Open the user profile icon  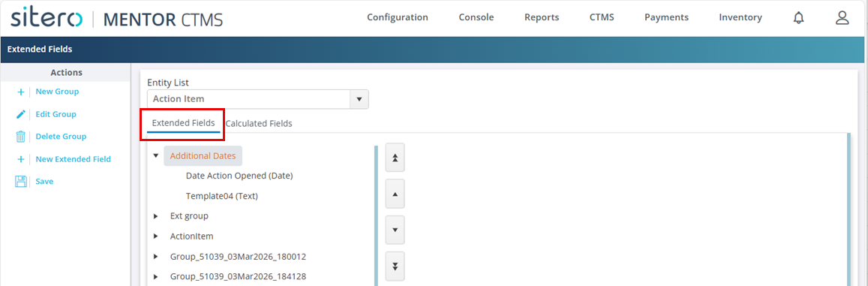[842, 18]
